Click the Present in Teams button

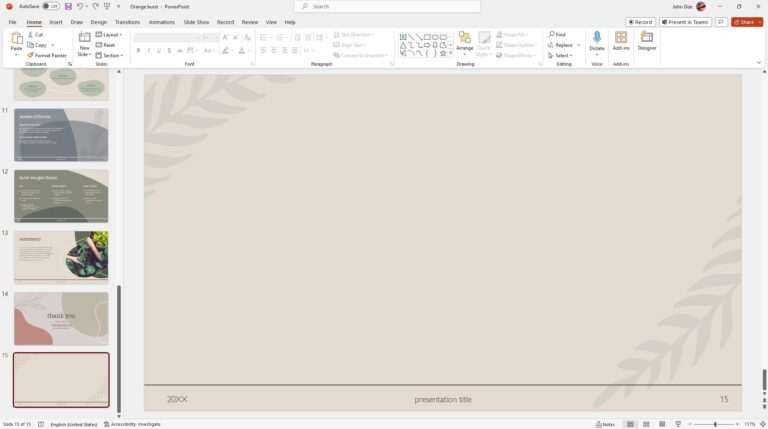685,22
